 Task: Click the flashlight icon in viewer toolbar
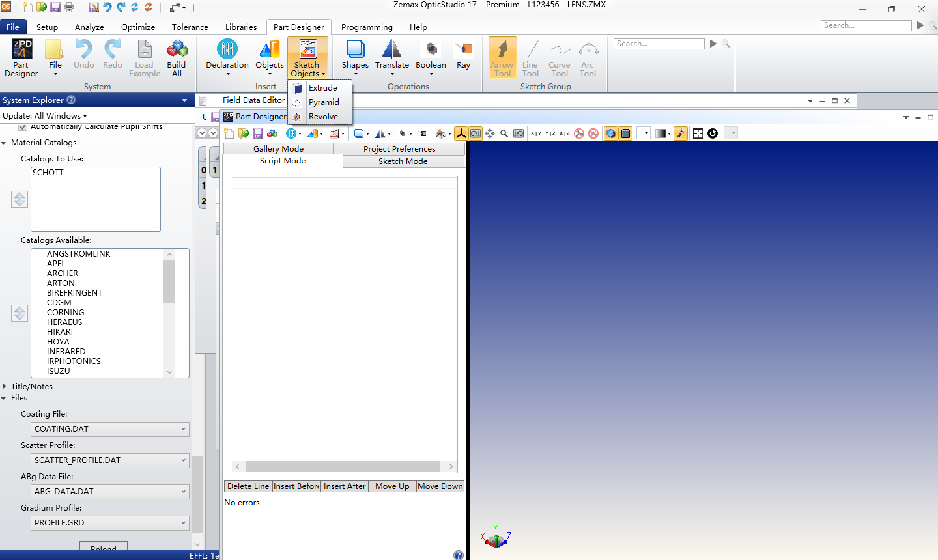coord(681,133)
